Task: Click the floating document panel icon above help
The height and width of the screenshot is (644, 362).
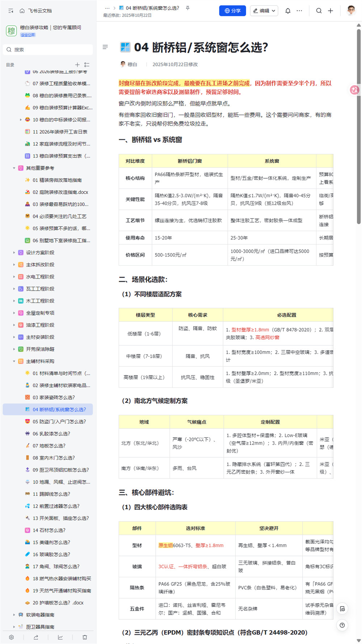Action: tap(342, 609)
